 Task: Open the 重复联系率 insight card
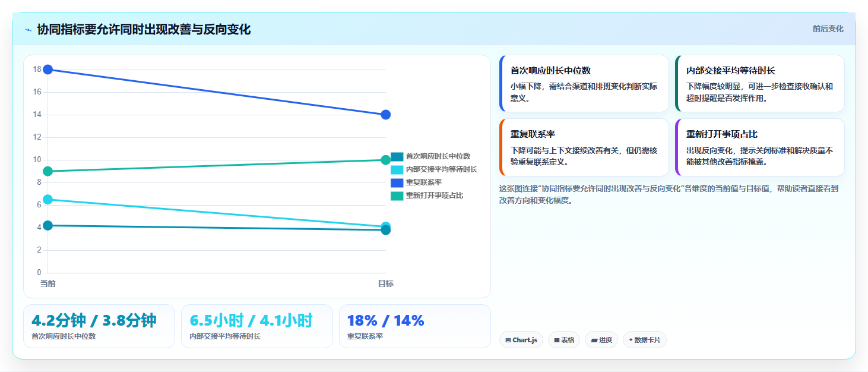(x=584, y=147)
